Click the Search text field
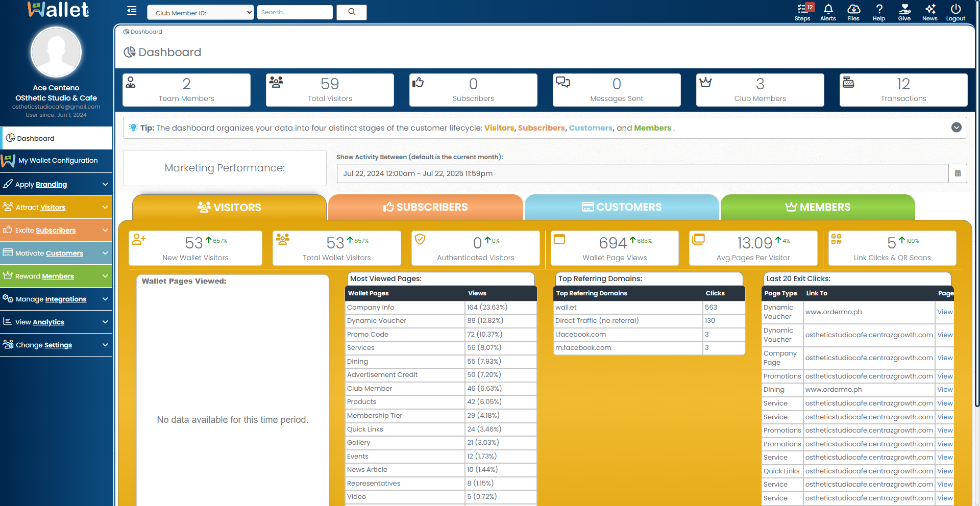 (x=295, y=12)
